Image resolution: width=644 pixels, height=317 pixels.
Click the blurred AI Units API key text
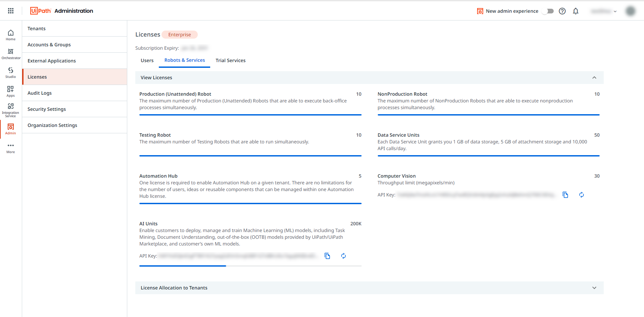[238, 256]
